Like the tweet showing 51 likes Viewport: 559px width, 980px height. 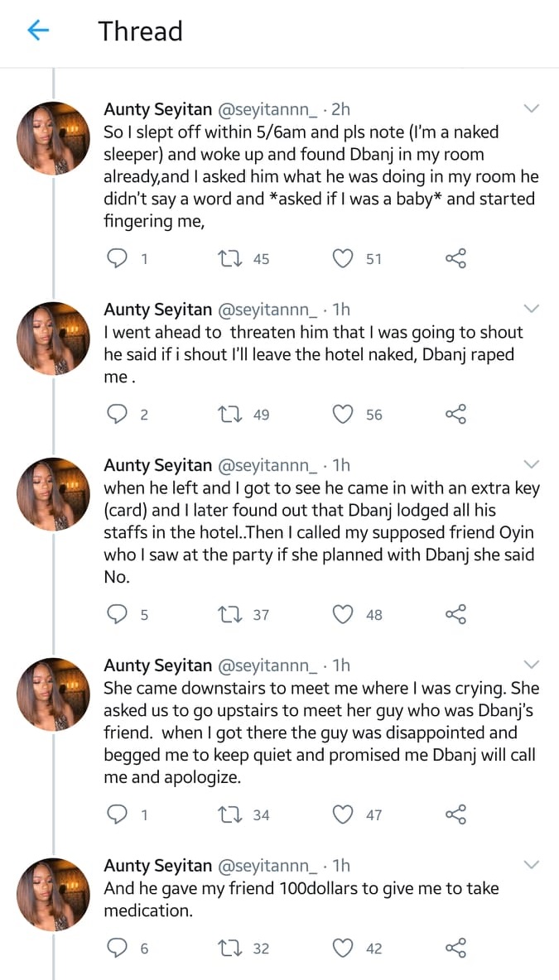[x=343, y=259]
